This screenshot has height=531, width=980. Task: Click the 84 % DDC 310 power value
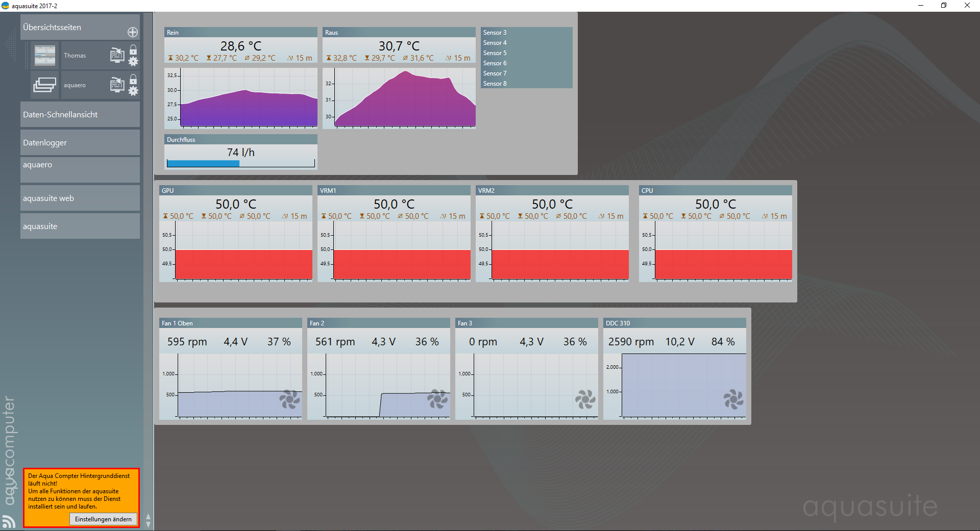pyautogui.click(x=723, y=342)
